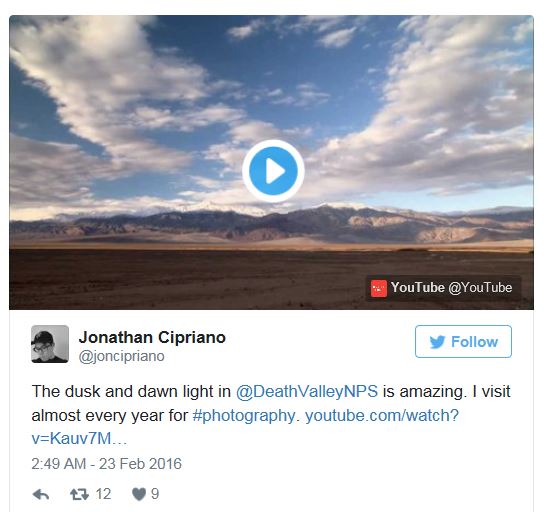
Task: Open the 2:49 AM - 23 Feb 2016 timestamp
Action: point(106,464)
